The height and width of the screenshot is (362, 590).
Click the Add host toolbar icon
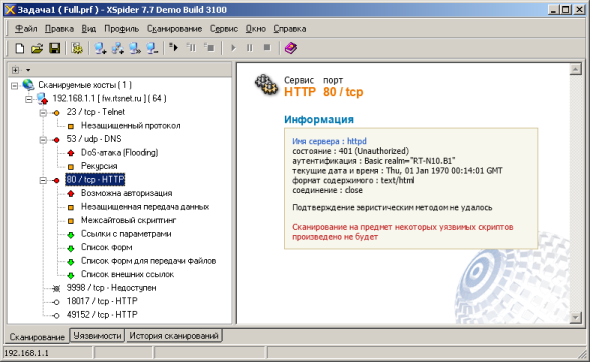tap(100, 48)
